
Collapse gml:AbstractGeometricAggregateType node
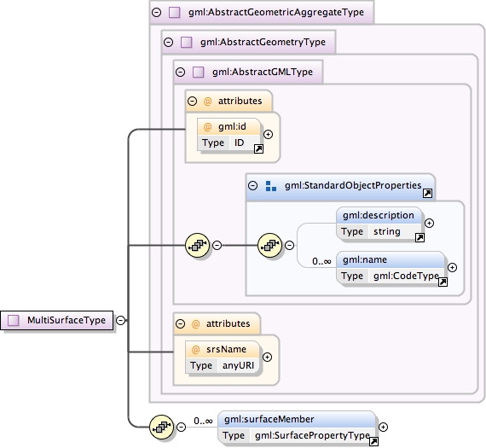coord(157,13)
